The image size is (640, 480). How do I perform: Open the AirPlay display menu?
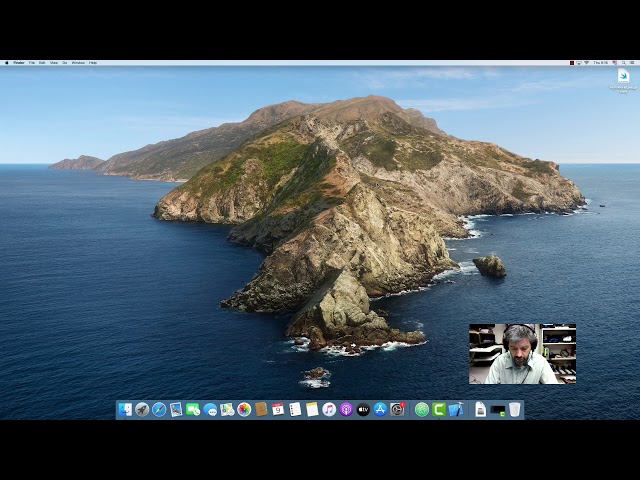click(x=579, y=63)
